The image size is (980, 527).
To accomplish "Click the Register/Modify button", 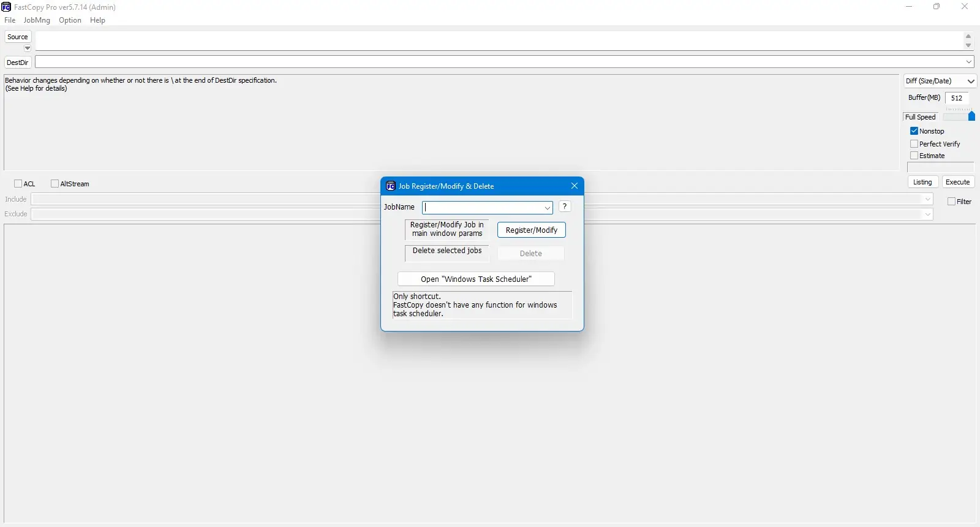I will 532,230.
